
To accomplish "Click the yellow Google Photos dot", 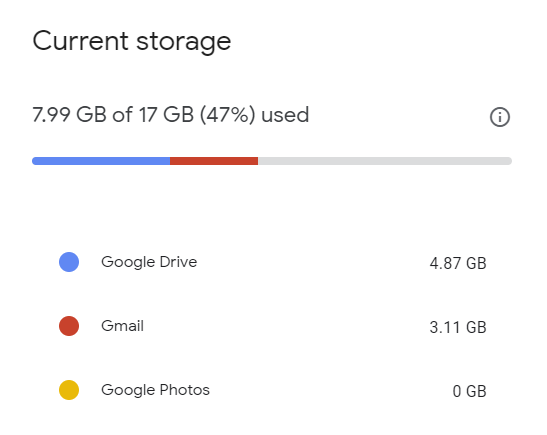I will [x=69, y=390].
